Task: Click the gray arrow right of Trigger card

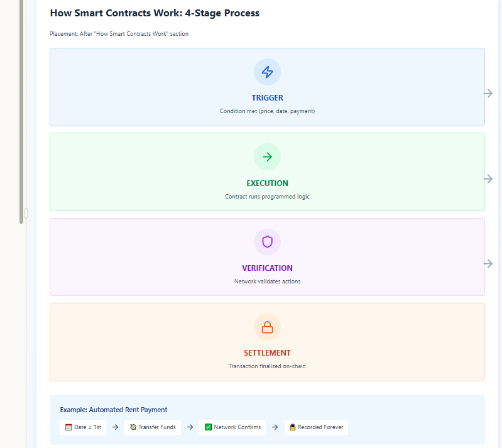Action: [488, 93]
